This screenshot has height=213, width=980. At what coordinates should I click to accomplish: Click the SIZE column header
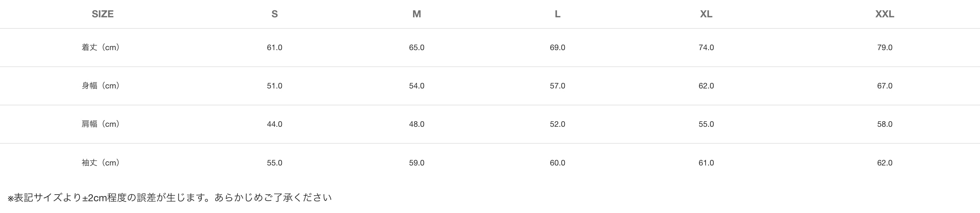click(103, 14)
